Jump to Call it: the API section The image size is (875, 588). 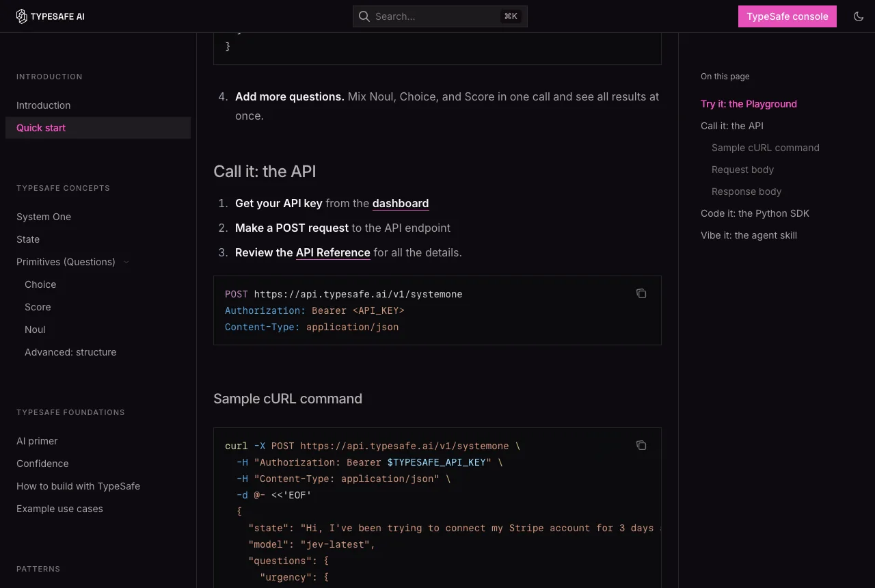click(732, 126)
